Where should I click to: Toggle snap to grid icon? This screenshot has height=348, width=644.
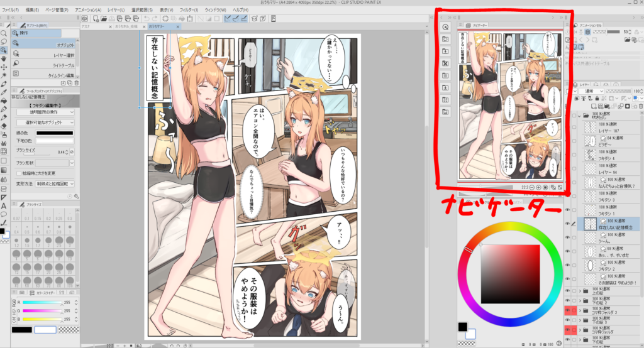click(245, 18)
